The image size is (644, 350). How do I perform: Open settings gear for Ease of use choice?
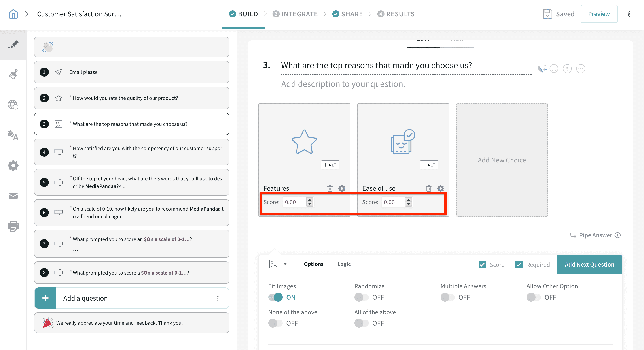point(441,188)
